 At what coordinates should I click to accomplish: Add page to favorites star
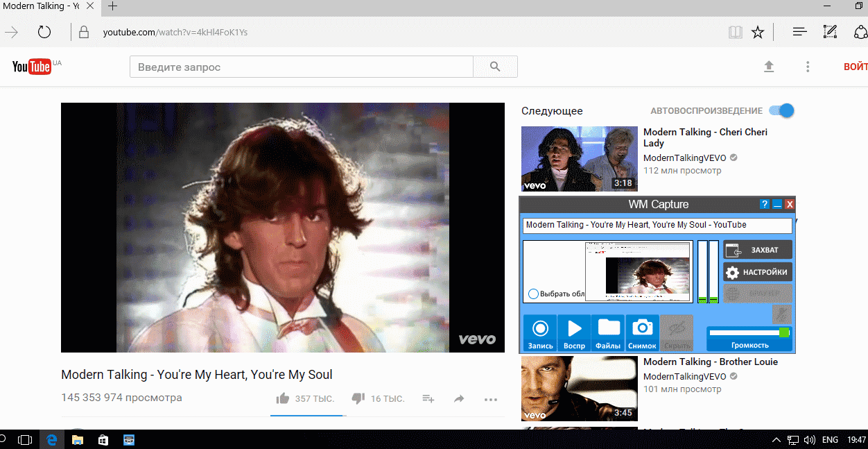point(758,32)
